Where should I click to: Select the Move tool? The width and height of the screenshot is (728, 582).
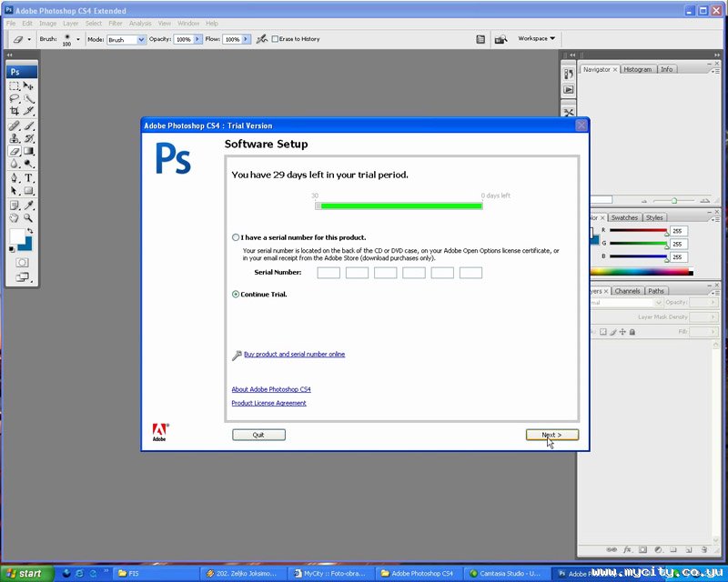pos(28,85)
